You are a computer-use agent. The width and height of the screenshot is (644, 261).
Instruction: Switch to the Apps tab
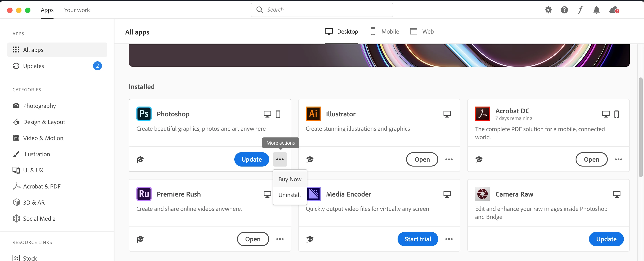click(47, 10)
